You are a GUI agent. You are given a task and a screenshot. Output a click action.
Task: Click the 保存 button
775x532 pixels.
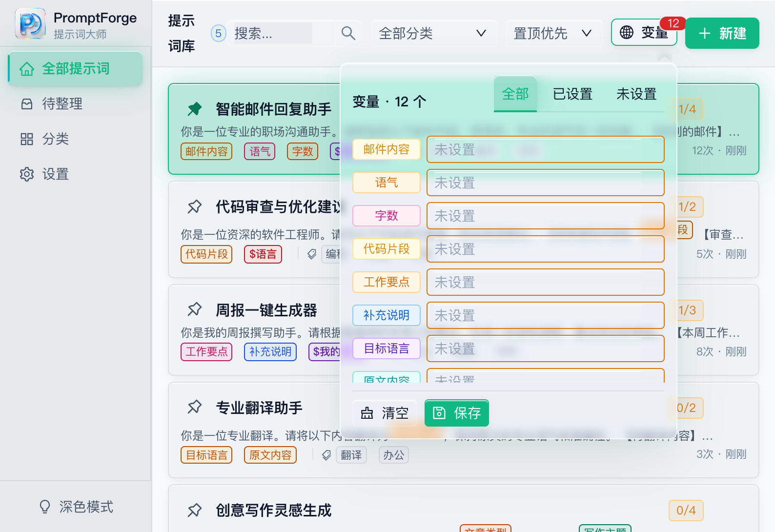tap(457, 413)
